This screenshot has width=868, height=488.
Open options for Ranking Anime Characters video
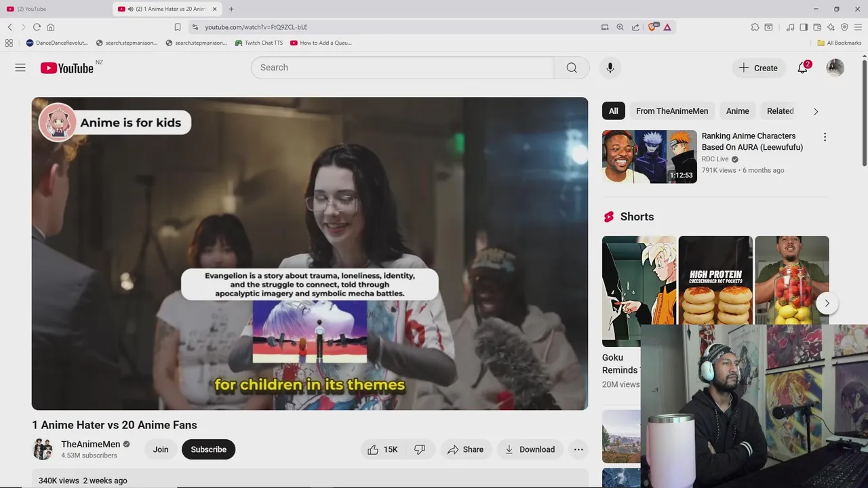(825, 137)
